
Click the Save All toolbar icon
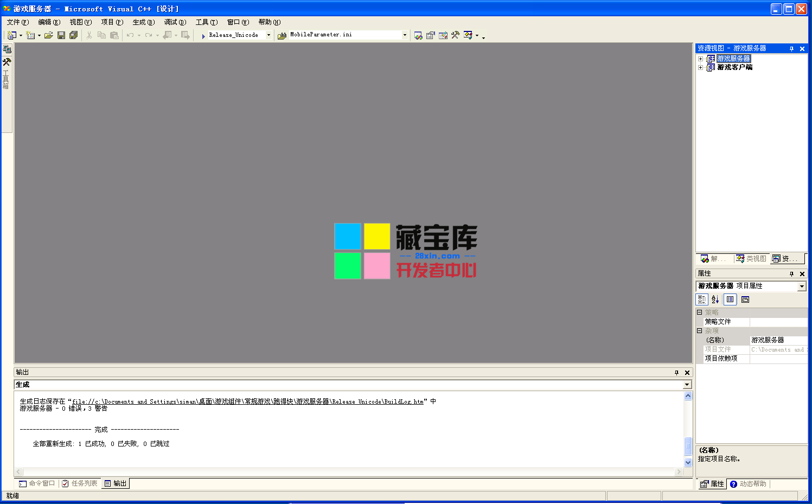pos(74,35)
